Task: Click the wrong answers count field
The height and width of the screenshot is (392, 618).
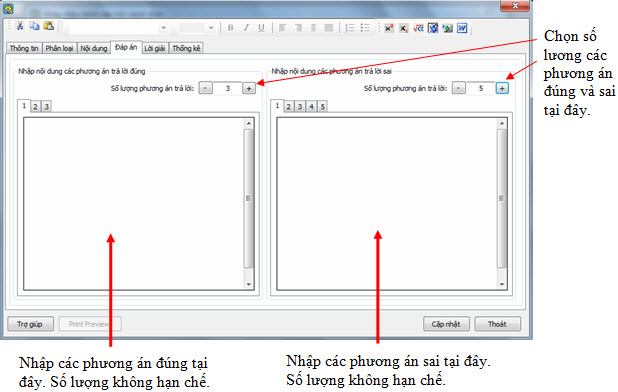Action: (x=480, y=88)
